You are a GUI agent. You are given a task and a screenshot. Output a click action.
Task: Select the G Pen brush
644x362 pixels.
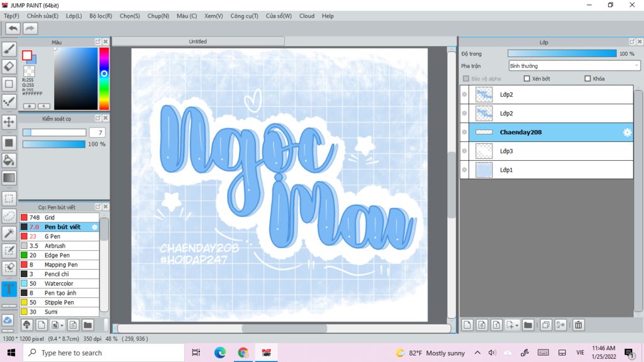(x=60, y=236)
